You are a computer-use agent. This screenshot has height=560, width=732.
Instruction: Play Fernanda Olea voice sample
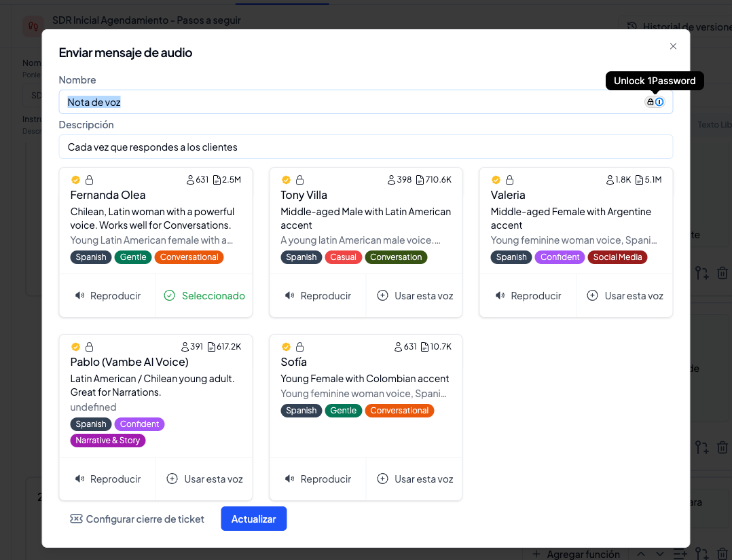107,296
